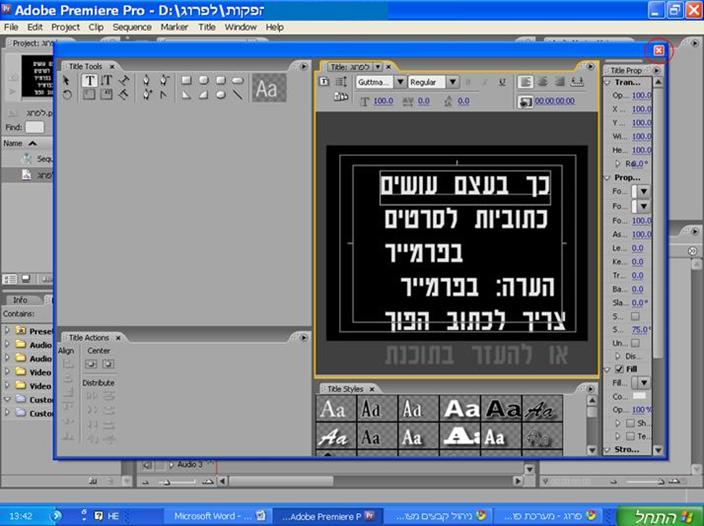Select the Arc shape tool
704x526 pixels.
coord(203,95)
